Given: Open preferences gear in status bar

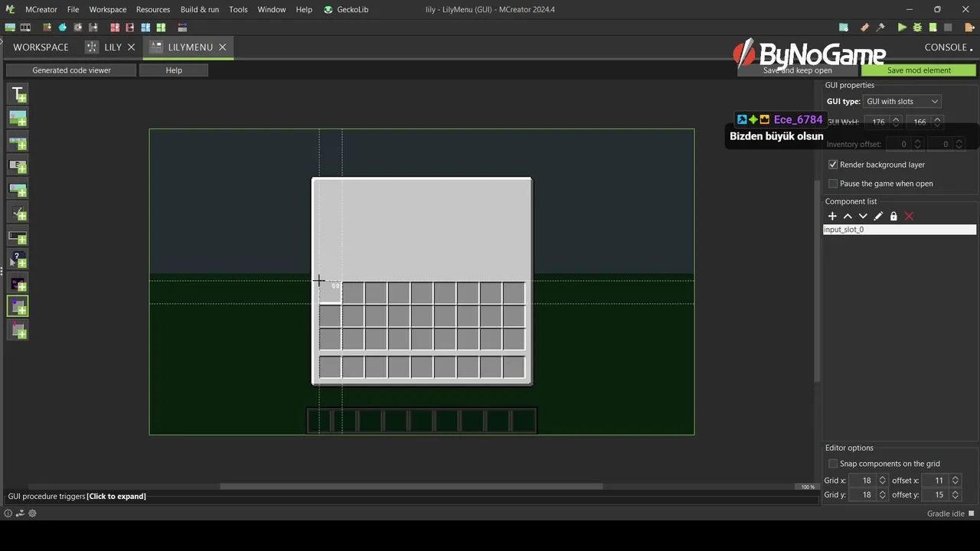Looking at the screenshot, I should (32, 514).
